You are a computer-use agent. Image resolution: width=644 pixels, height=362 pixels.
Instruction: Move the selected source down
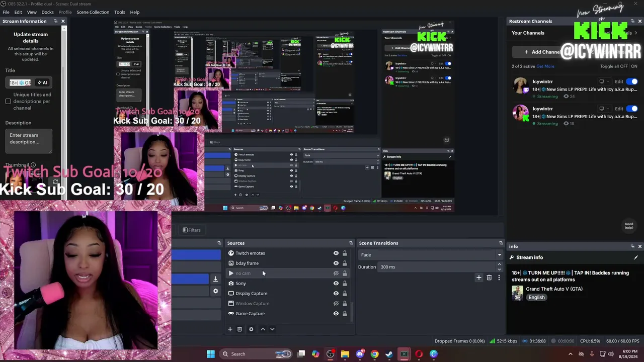(x=272, y=329)
